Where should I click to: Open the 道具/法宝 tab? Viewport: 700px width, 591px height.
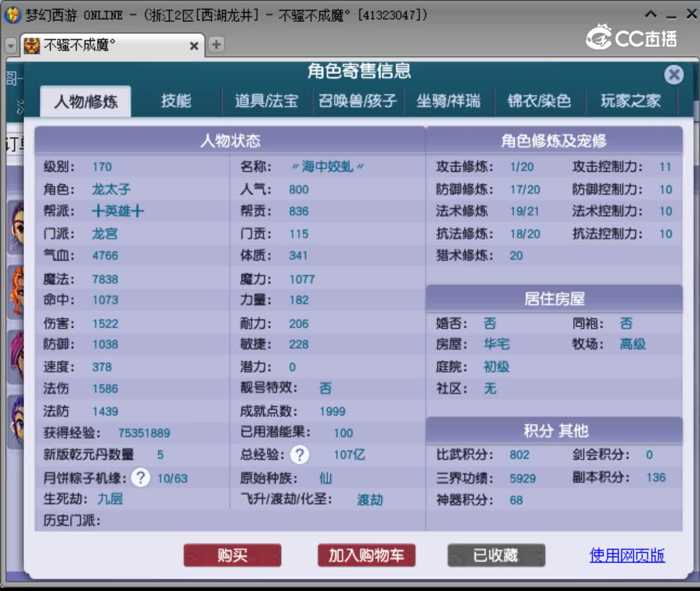[266, 101]
